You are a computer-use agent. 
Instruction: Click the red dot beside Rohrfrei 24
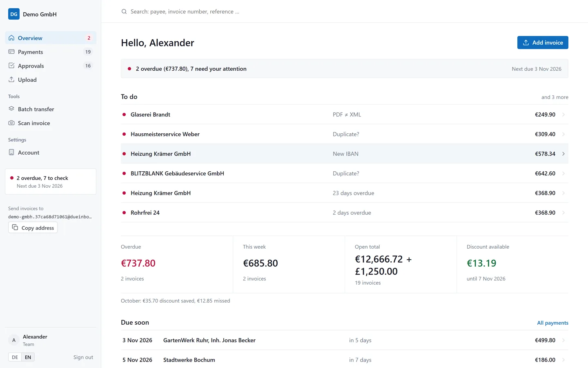point(124,213)
